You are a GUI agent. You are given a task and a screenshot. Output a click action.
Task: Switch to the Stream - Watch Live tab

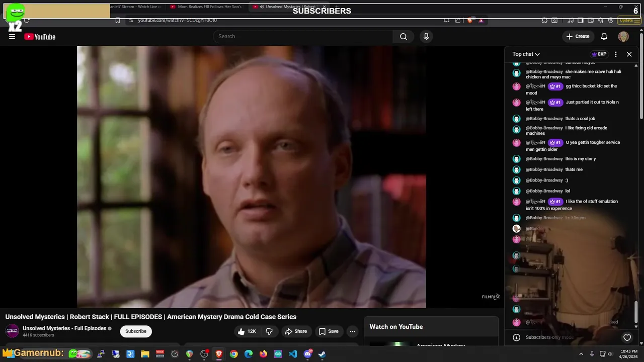(x=135, y=7)
